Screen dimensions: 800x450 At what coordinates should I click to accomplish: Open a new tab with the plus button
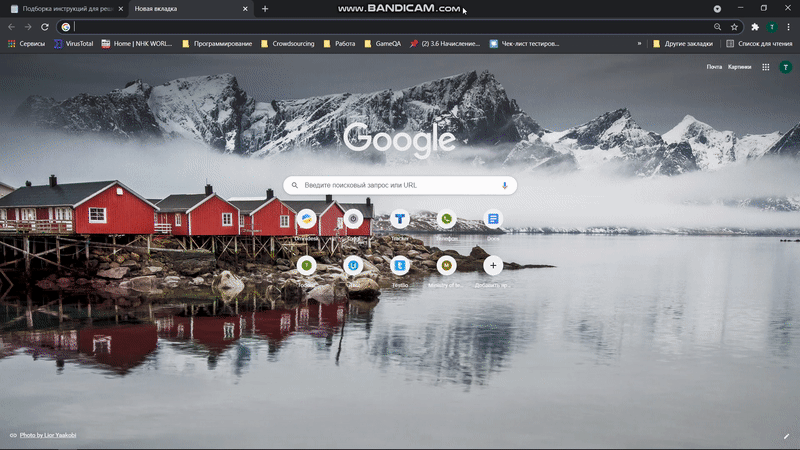265,9
